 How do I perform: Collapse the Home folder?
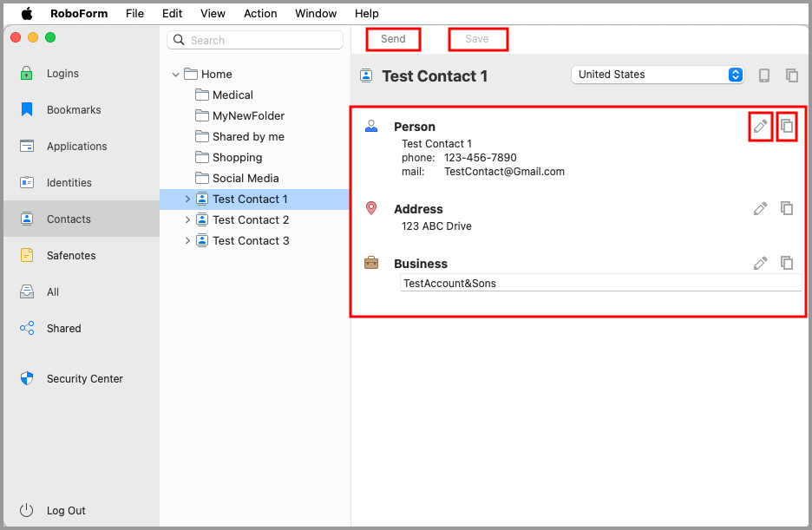point(175,75)
